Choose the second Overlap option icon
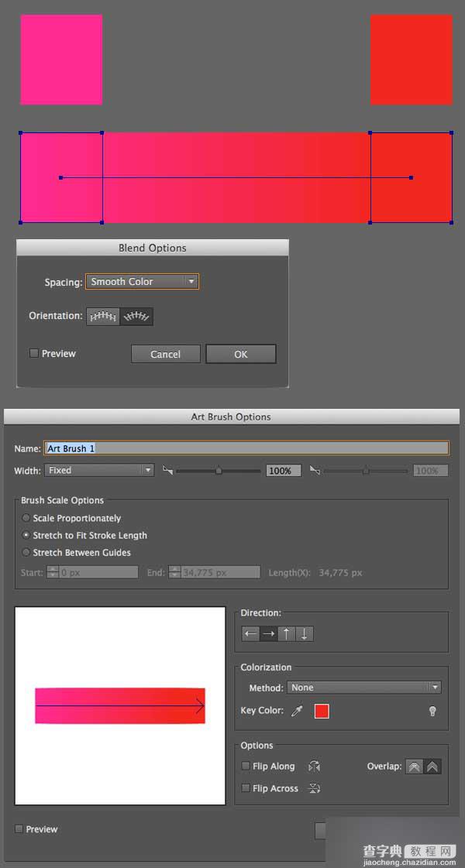465x868 pixels. (x=432, y=767)
